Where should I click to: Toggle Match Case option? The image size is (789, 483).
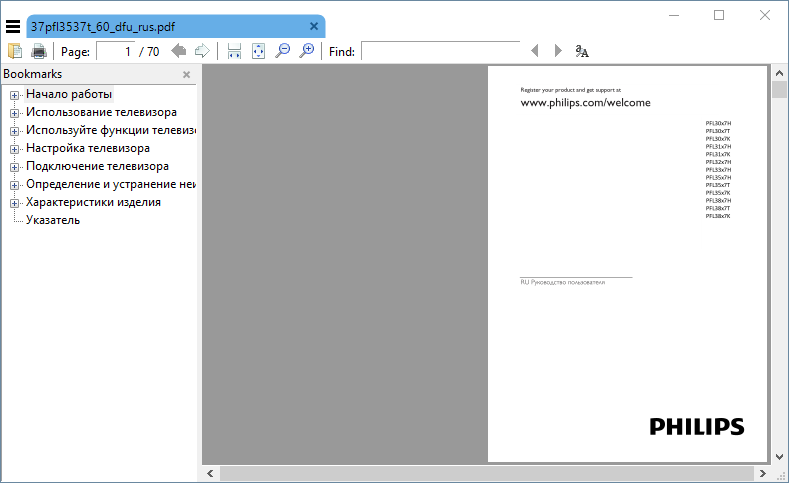tap(582, 51)
